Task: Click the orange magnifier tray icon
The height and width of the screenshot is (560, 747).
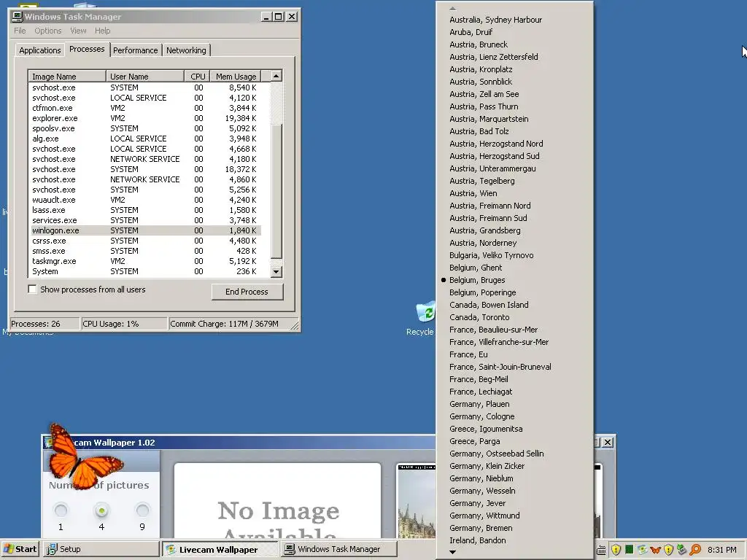Action: pos(695,550)
